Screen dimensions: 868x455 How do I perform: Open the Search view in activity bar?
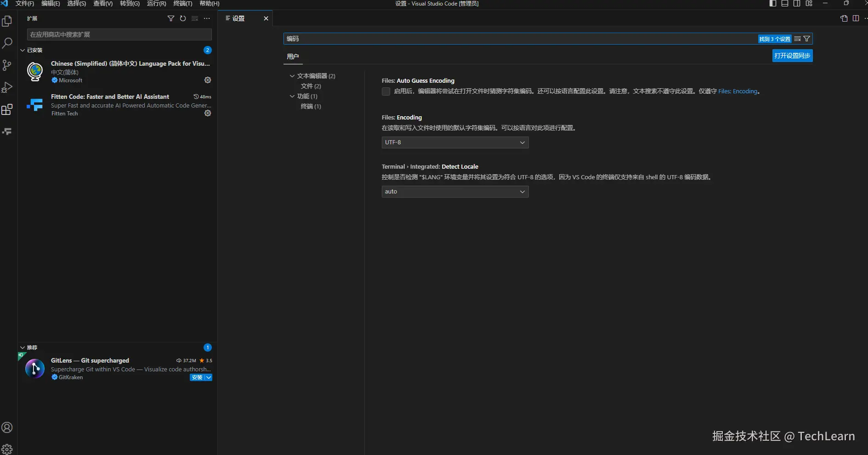7,43
